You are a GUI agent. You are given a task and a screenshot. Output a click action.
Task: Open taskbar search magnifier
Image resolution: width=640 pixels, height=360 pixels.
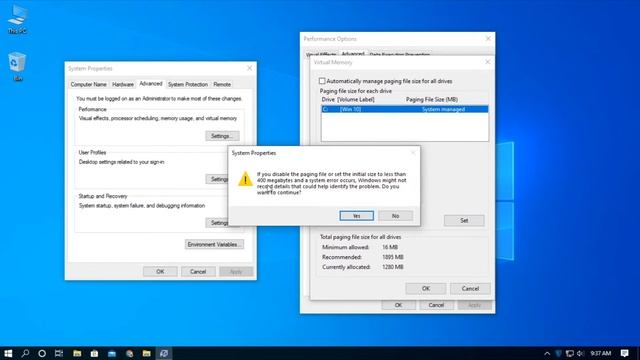25,353
